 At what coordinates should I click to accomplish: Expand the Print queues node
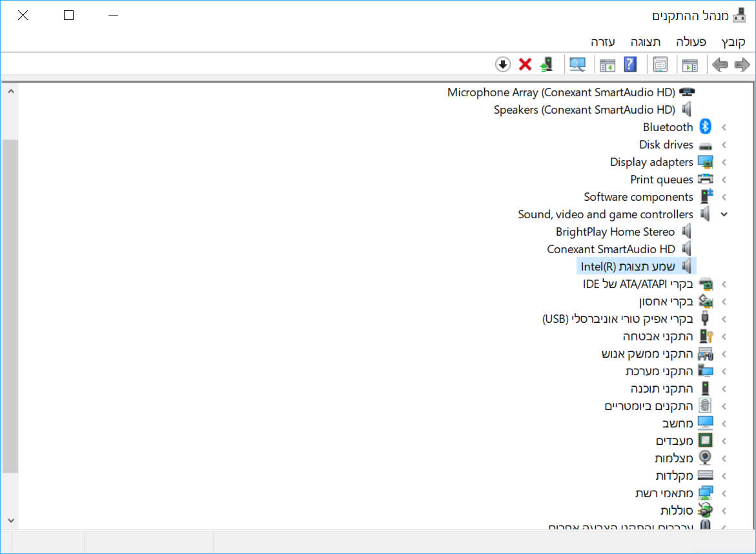coord(724,180)
